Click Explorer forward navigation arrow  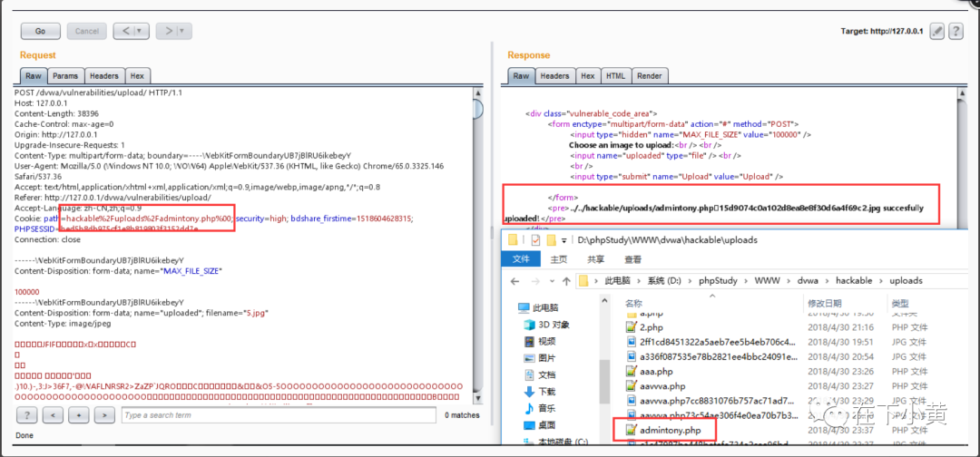(535, 281)
